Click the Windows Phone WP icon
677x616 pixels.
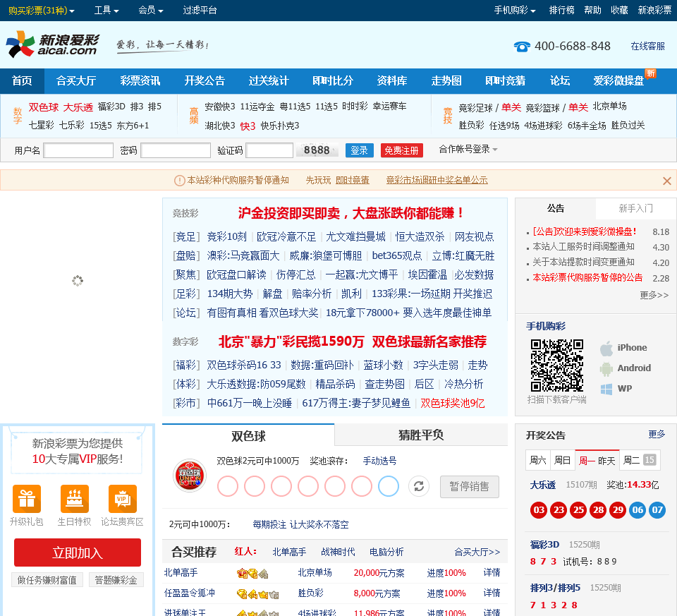pyautogui.click(x=606, y=389)
